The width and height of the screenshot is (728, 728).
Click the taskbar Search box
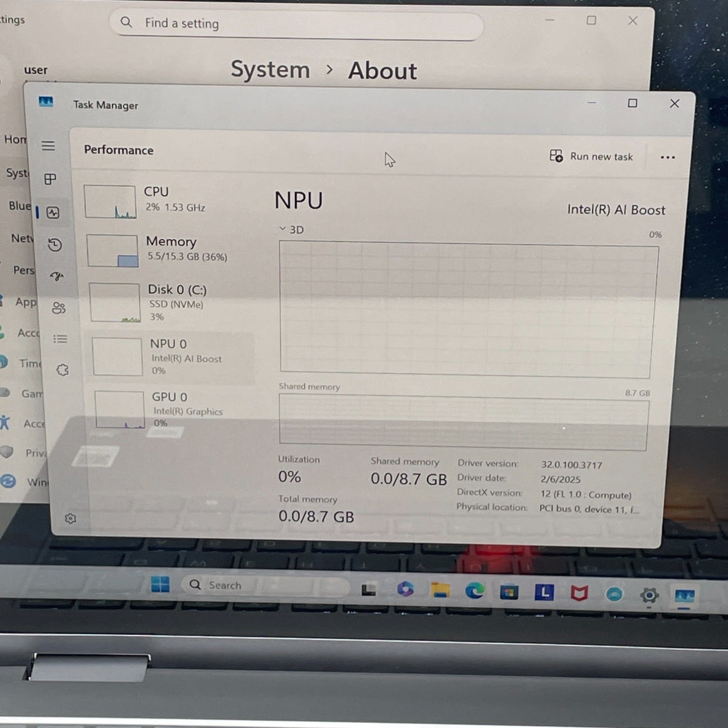click(x=265, y=585)
